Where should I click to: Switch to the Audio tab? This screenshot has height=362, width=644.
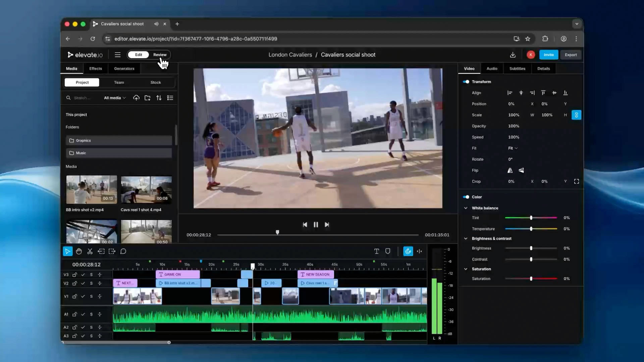(492, 68)
